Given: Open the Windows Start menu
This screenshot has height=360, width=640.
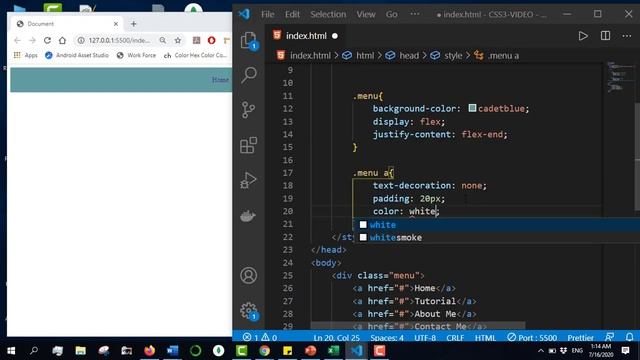Looking at the screenshot, I should 11,351.
